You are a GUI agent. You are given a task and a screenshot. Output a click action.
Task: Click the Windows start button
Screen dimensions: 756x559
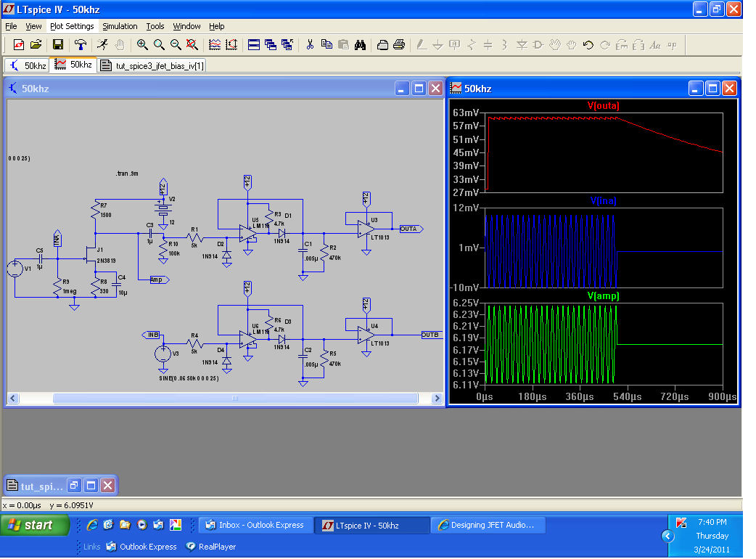pyautogui.click(x=36, y=525)
